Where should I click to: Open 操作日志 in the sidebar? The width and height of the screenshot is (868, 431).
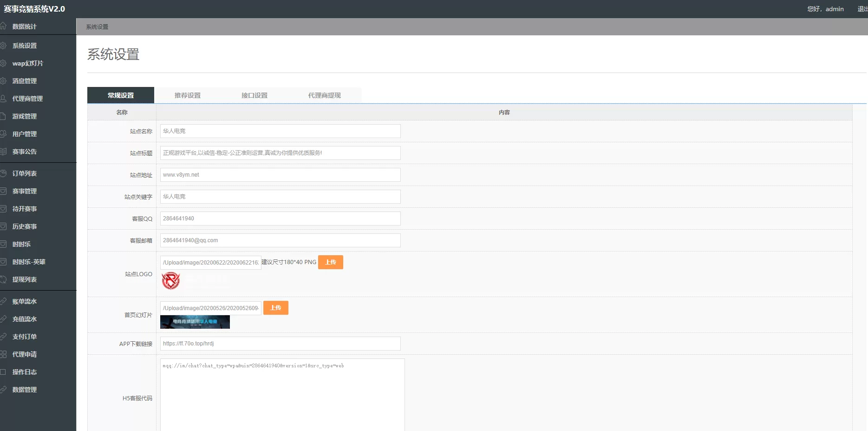(25, 372)
